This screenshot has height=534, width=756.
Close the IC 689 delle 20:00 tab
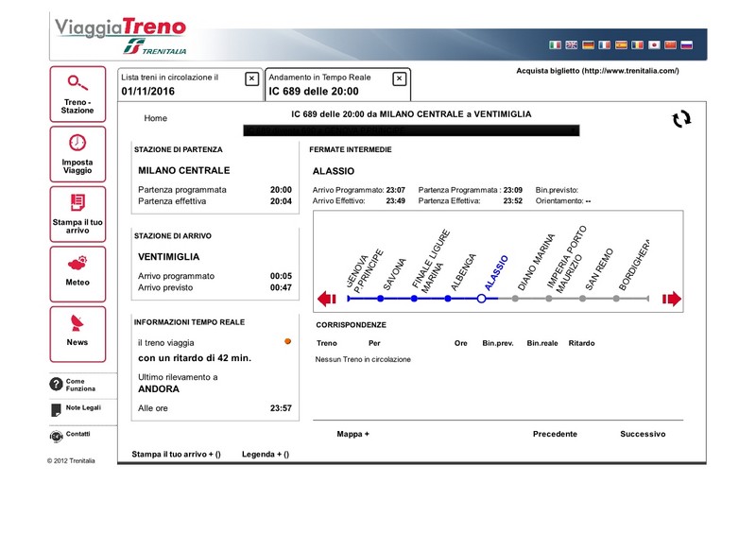399,78
